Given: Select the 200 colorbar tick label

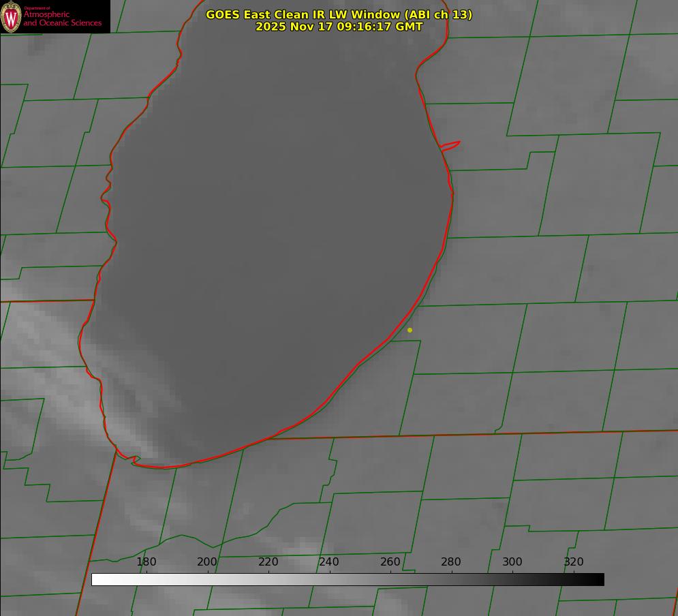Looking at the screenshot, I should (207, 562).
